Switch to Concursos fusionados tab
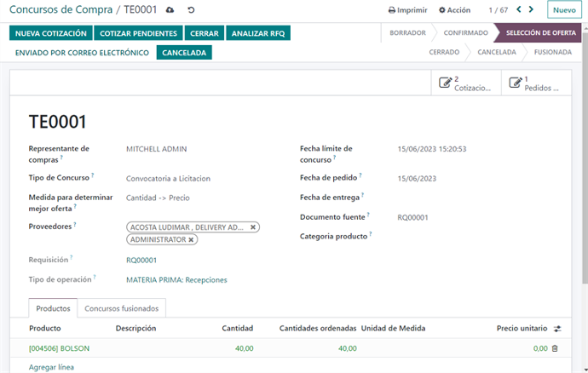 coord(121,308)
